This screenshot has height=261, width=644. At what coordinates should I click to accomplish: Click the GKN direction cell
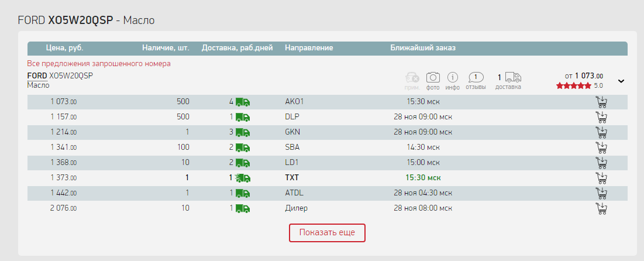[x=292, y=132]
